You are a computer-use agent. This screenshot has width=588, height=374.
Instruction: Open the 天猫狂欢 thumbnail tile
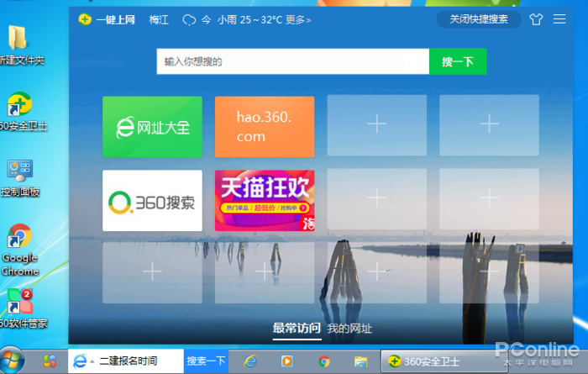[265, 201]
